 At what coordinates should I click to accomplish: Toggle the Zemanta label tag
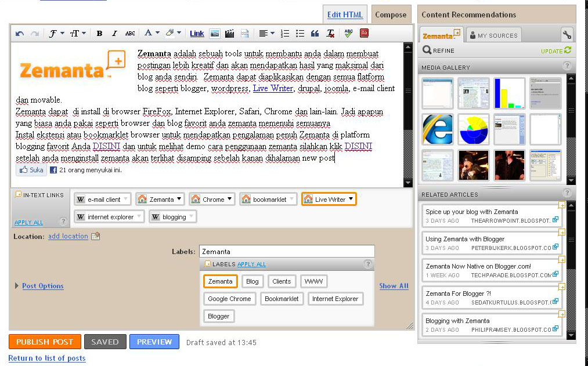[x=221, y=281]
